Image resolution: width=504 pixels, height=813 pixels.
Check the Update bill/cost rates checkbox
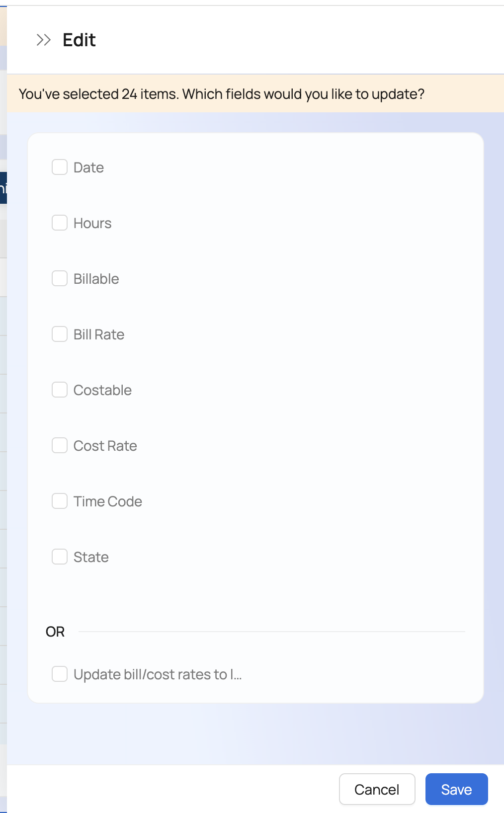(60, 674)
